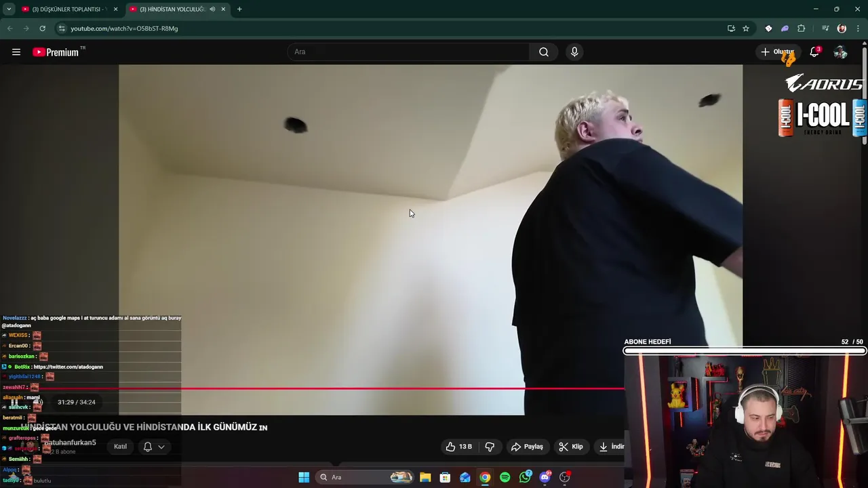This screenshot has height=488, width=868.
Task: Seek on the red video progress bar
Action: (x=312, y=389)
